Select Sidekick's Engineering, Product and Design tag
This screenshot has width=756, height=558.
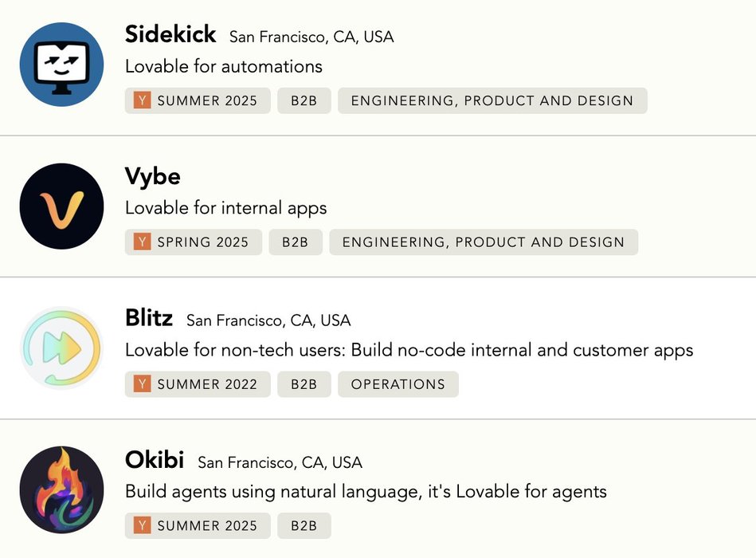(492, 100)
